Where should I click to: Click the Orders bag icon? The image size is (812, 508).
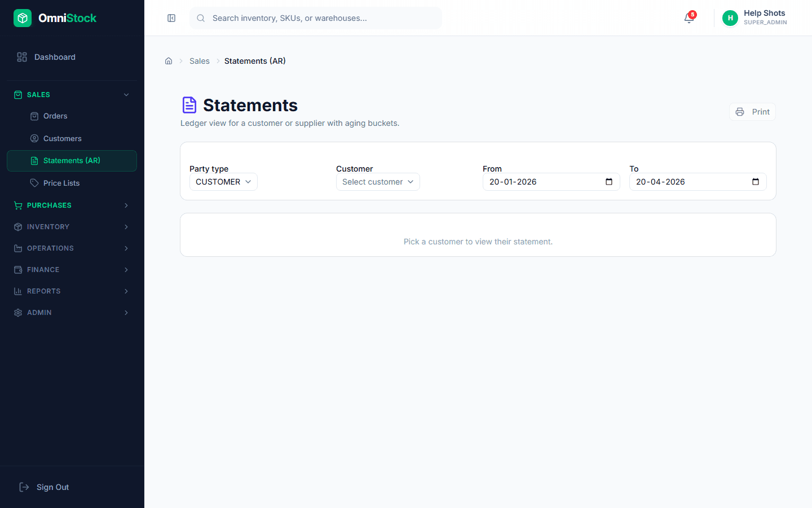(34, 116)
